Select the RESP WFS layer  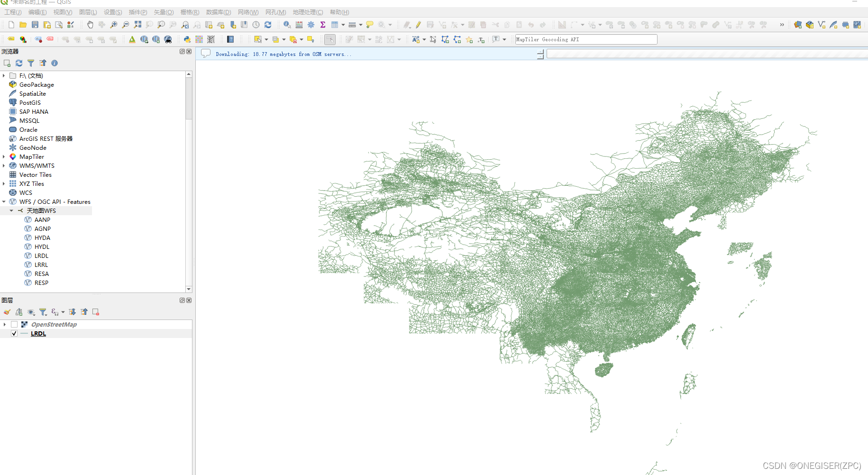tap(41, 283)
